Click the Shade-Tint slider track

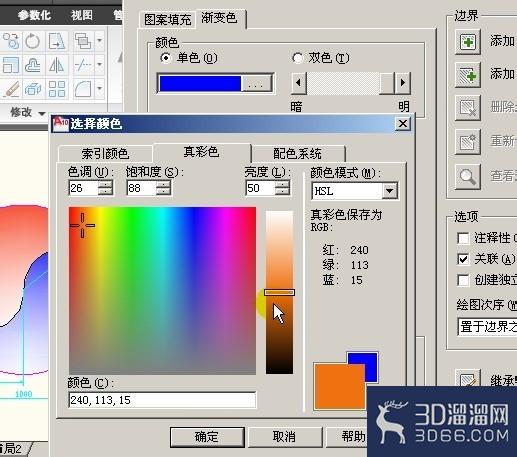(x=343, y=83)
